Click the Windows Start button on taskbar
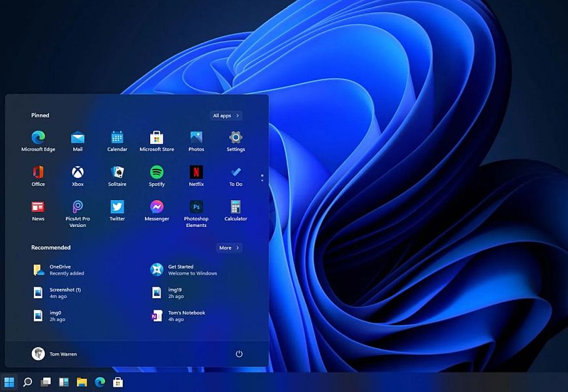This screenshot has height=392, width=568. [9, 382]
